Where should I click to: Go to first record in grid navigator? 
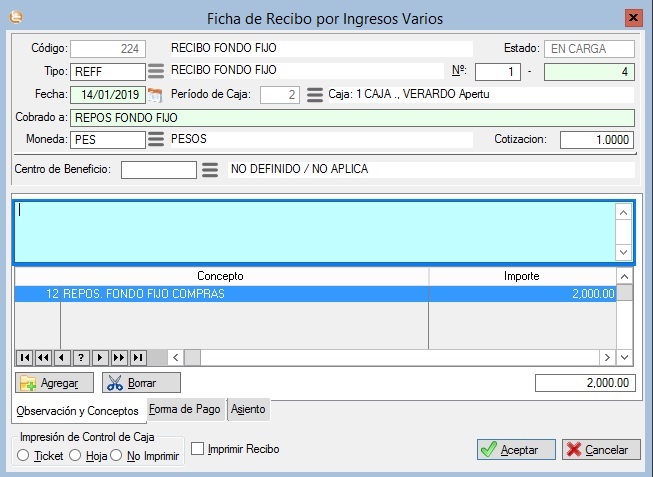pos(25,357)
